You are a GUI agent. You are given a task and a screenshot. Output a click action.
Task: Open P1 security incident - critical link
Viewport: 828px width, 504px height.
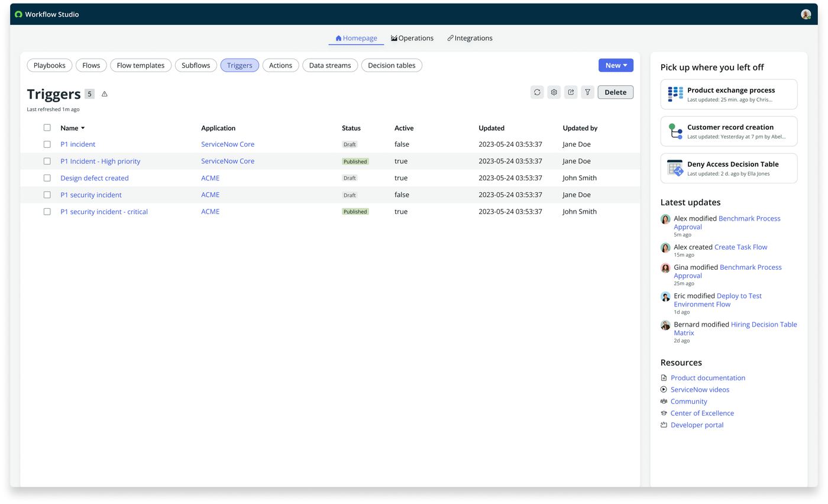(x=104, y=212)
